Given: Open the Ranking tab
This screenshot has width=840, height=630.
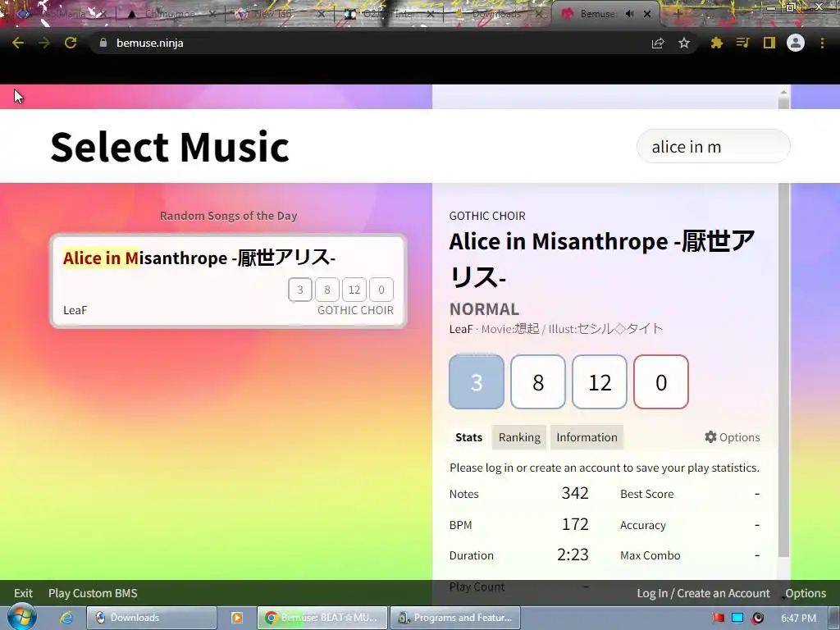Looking at the screenshot, I should click(519, 437).
